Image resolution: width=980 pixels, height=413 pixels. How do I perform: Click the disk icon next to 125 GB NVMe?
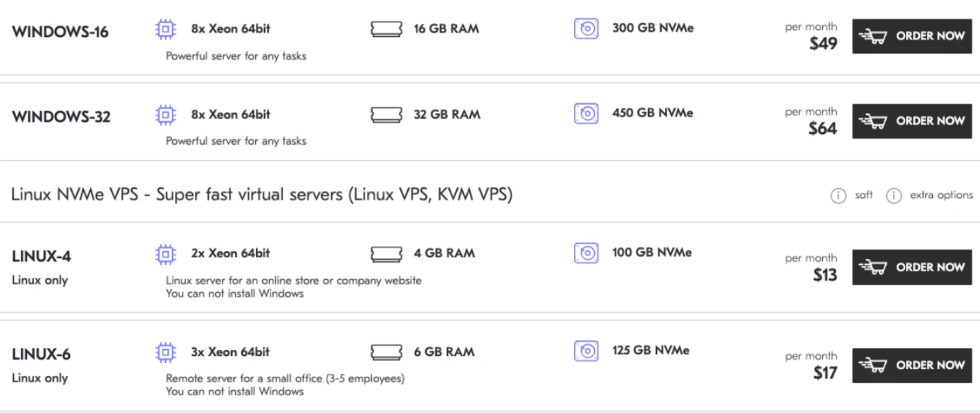tap(586, 351)
